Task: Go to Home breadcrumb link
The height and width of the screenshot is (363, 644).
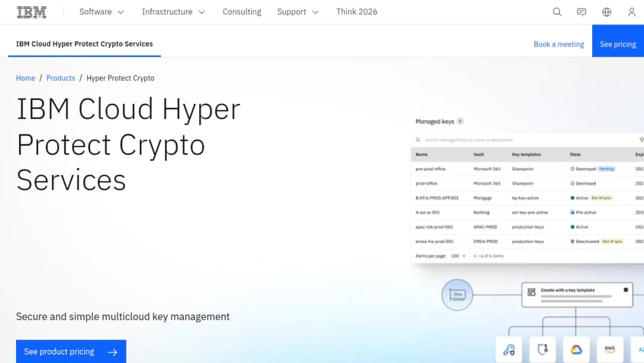Action: coord(26,78)
